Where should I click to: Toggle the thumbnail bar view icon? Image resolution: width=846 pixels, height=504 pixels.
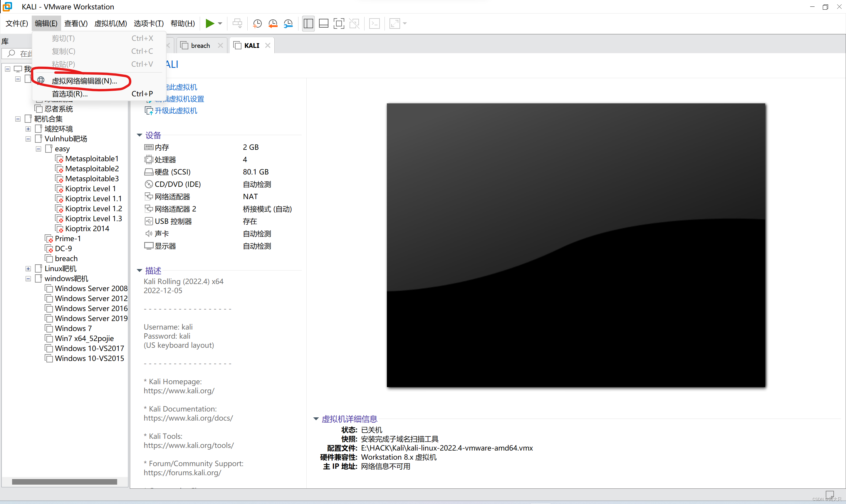point(323,23)
